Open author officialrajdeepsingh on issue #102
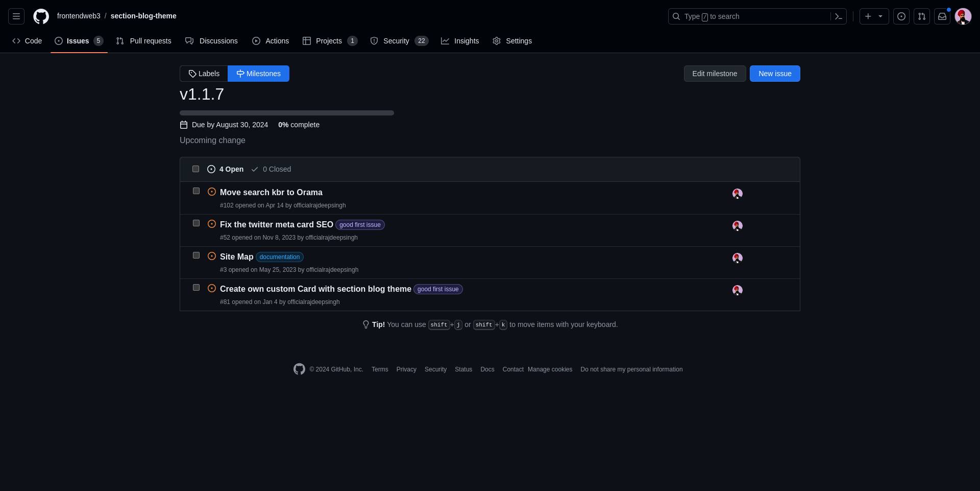This screenshot has width=980, height=491. [320, 205]
